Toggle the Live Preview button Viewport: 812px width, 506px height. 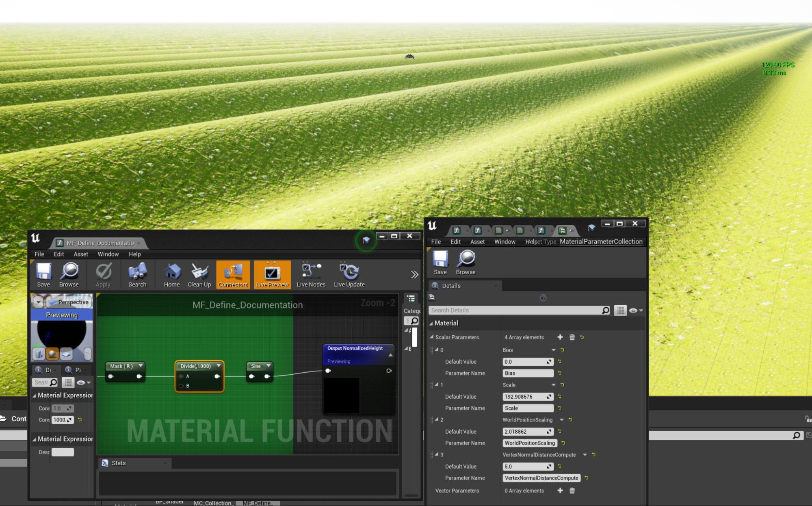point(272,275)
